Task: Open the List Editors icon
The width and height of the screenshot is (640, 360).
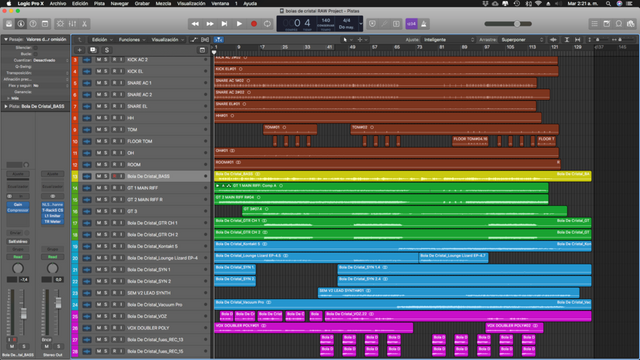Action: 595,24
